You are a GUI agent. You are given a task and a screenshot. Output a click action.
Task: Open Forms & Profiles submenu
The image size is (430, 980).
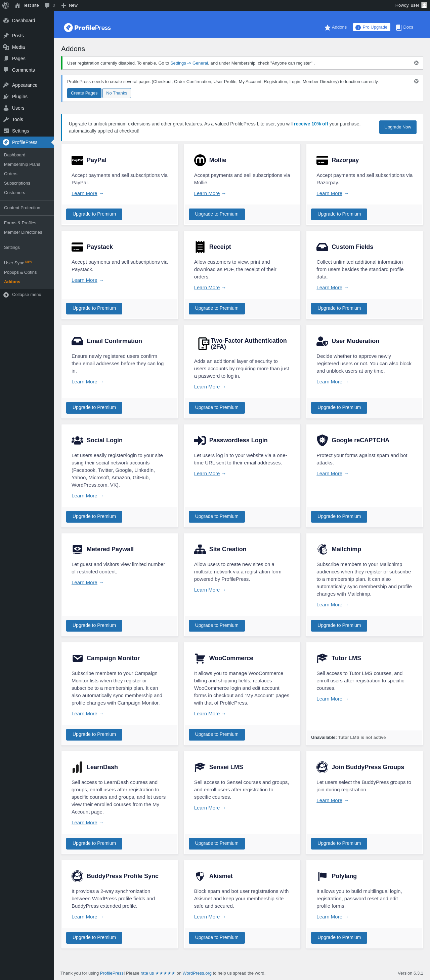[x=20, y=223]
